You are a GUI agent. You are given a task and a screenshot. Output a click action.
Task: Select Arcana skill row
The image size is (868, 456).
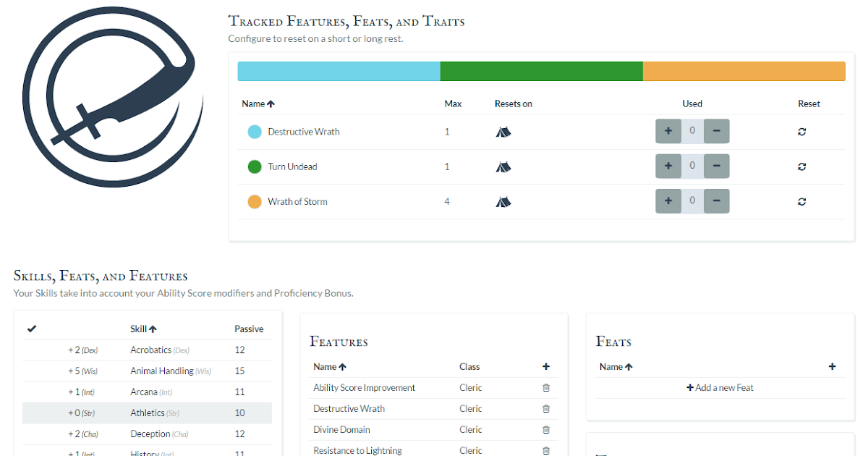[148, 392]
